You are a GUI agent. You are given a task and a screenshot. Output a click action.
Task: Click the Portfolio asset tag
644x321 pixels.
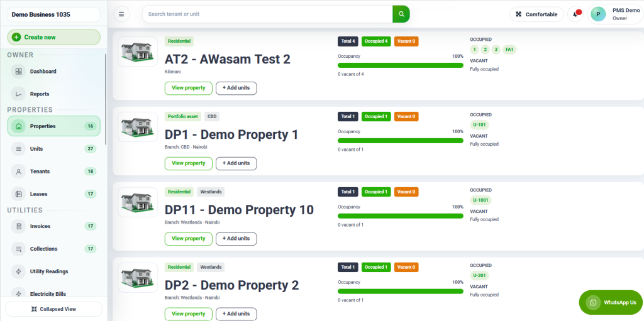point(183,117)
